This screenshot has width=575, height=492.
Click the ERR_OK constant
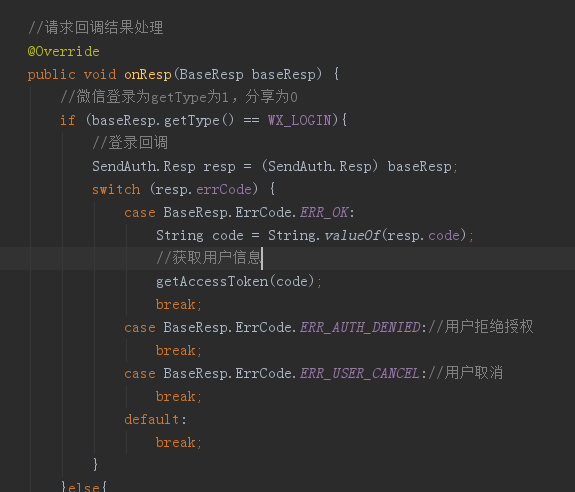[324, 213]
